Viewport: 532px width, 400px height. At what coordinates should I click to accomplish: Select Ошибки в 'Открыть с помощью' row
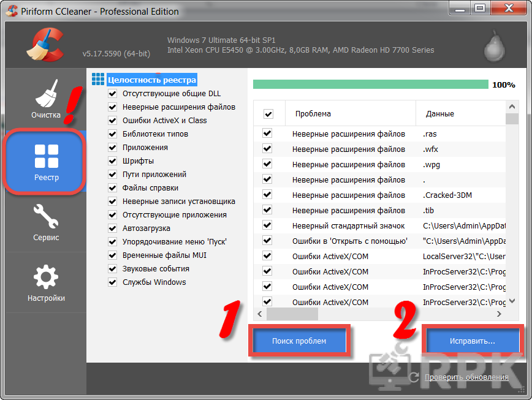pos(379,241)
